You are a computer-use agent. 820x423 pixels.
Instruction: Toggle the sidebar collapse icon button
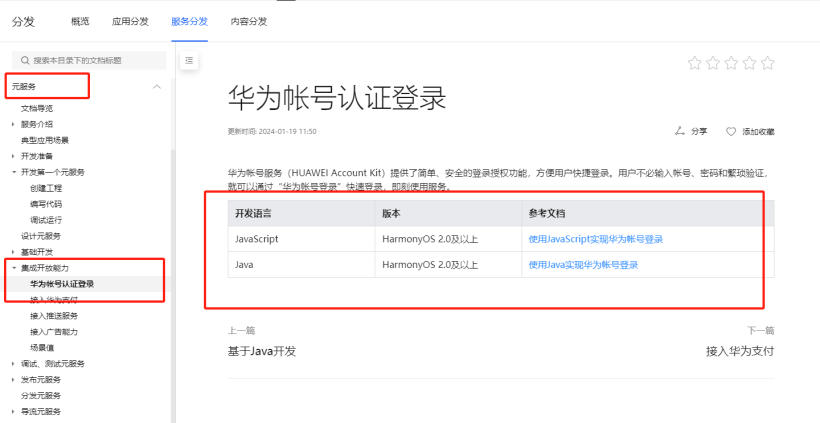pyautogui.click(x=189, y=61)
